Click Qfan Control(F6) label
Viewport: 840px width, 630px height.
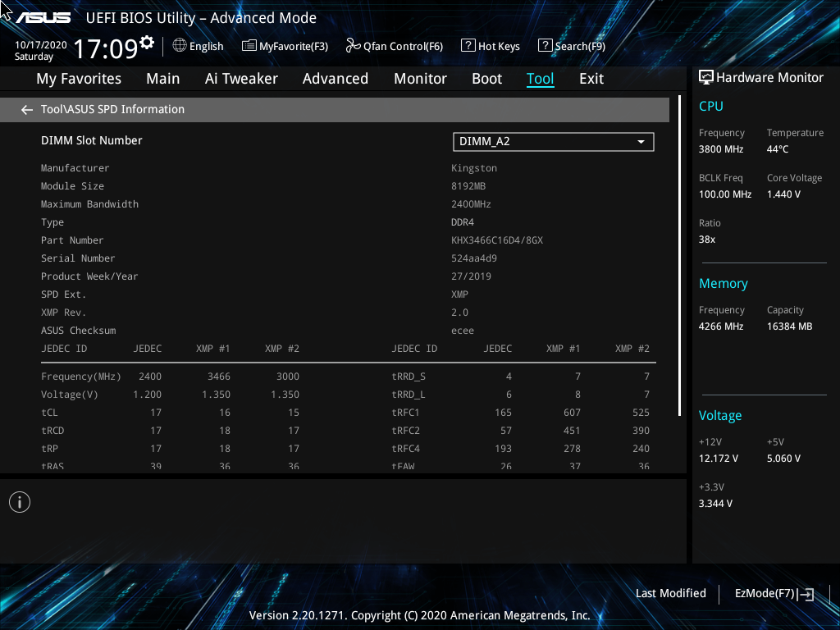(x=403, y=47)
